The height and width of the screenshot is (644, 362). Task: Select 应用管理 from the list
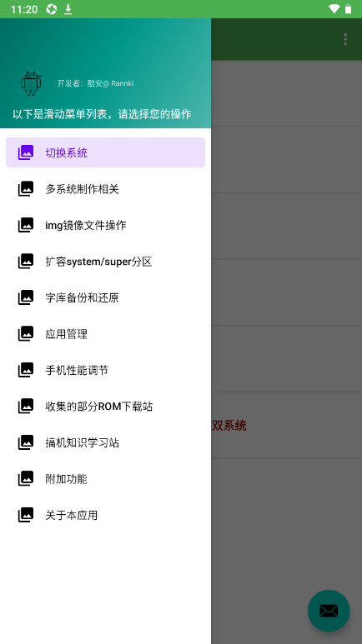(105, 333)
